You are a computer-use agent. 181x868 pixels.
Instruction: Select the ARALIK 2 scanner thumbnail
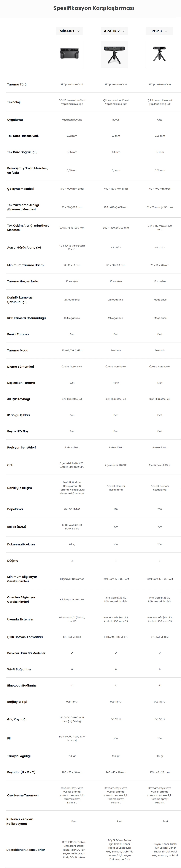114,54
